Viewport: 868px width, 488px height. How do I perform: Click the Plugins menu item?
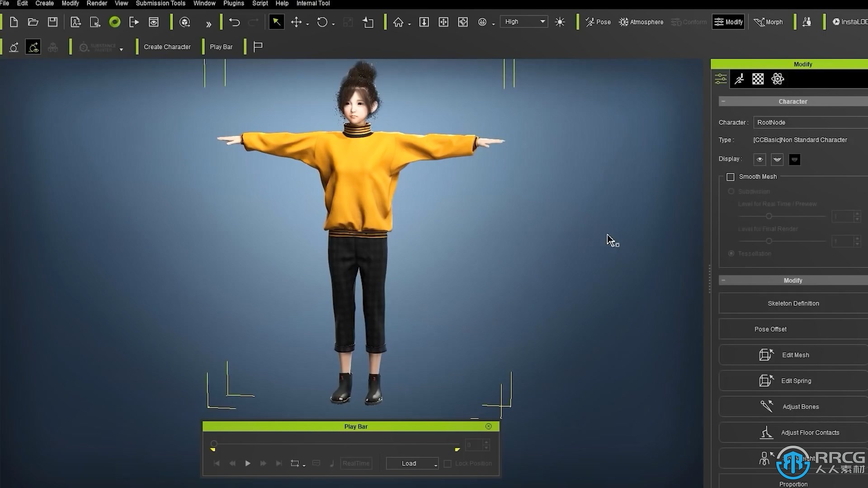click(x=234, y=4)
